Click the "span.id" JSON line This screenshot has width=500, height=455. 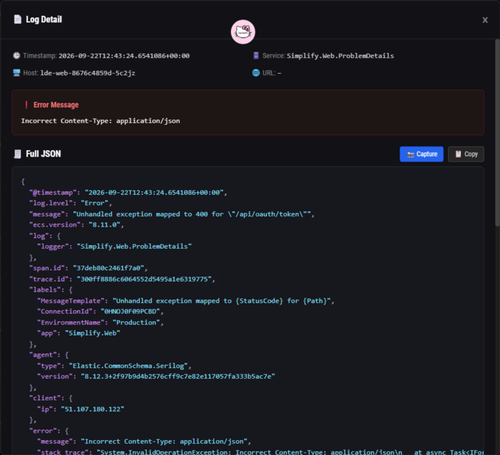[88, 268]
